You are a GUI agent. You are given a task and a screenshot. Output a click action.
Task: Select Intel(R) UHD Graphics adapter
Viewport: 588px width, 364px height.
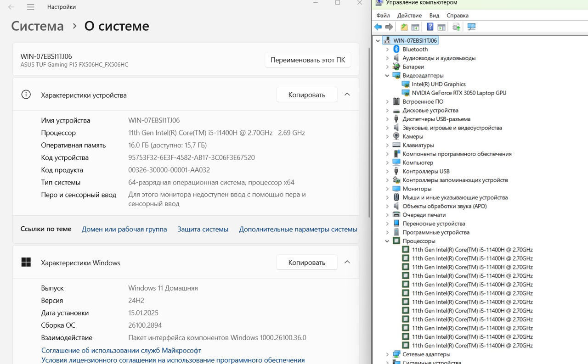(x=438, y=84)
